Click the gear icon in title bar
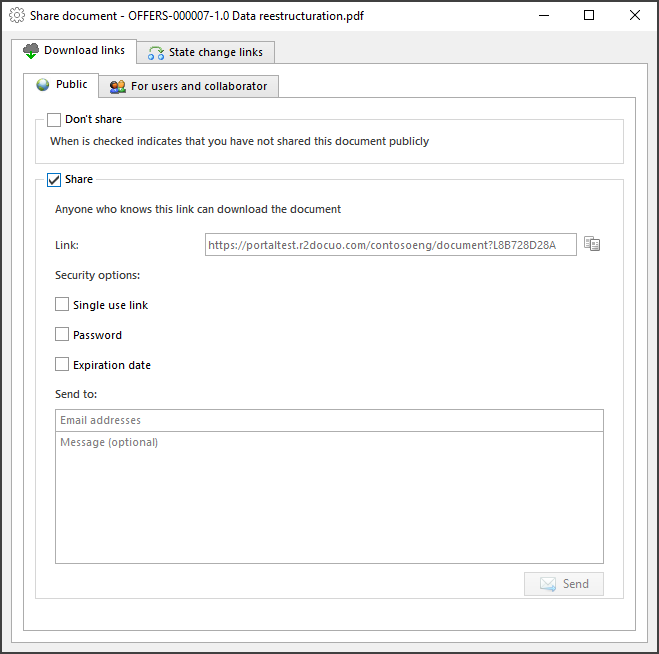This screenshot has width=659, height=654. [17, 16]
